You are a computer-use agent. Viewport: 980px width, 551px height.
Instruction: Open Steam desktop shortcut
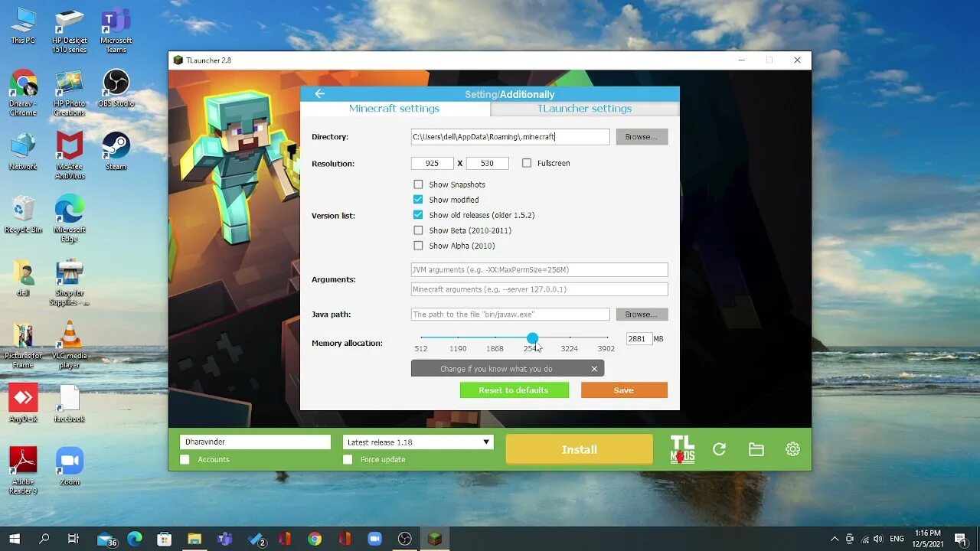116,151
